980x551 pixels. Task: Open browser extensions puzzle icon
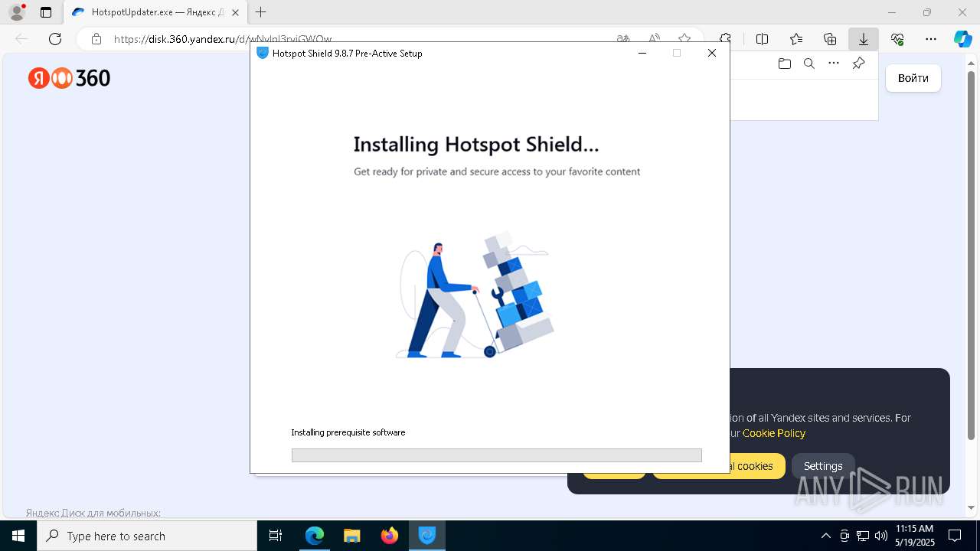725,39
